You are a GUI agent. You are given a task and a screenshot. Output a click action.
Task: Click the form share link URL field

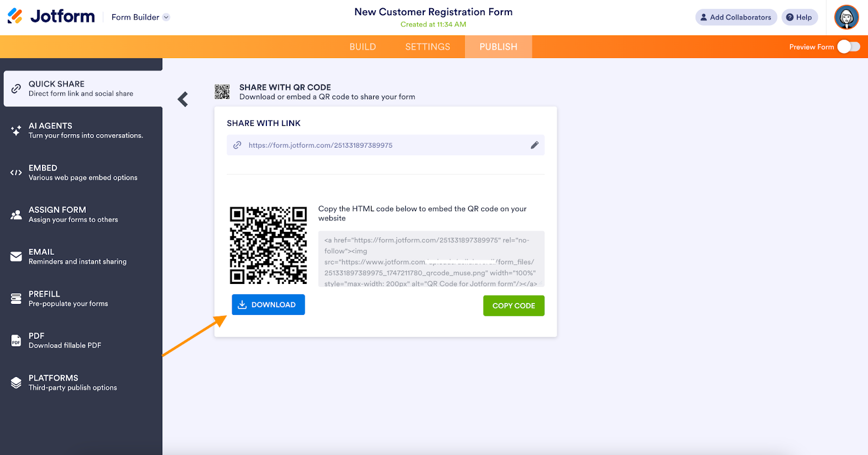coord(380,145)
